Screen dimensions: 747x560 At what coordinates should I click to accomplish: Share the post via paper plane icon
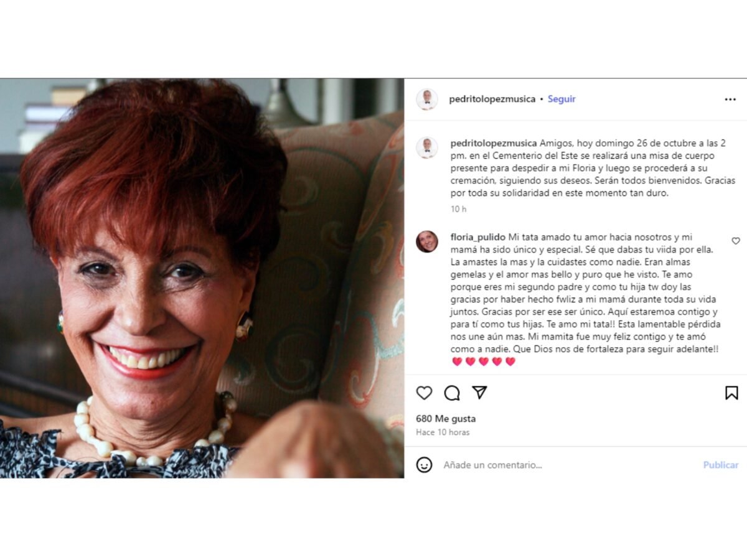[479, 392]
